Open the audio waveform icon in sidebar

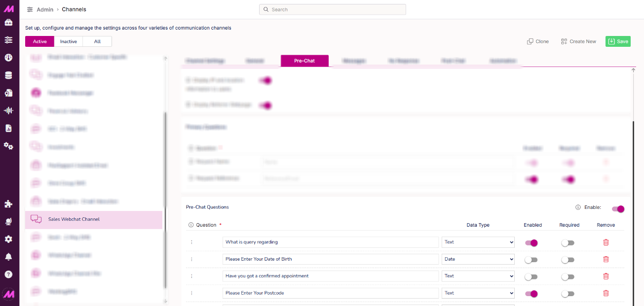[8, 110]
